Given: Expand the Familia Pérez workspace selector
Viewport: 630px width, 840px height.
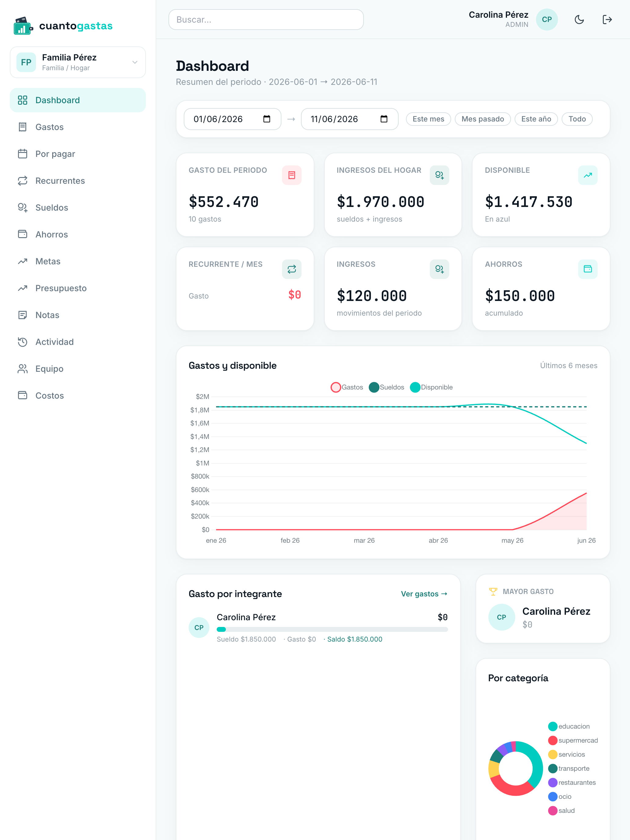Looking at the screenshot, I should pyautogui.click(x=78, y=62).
